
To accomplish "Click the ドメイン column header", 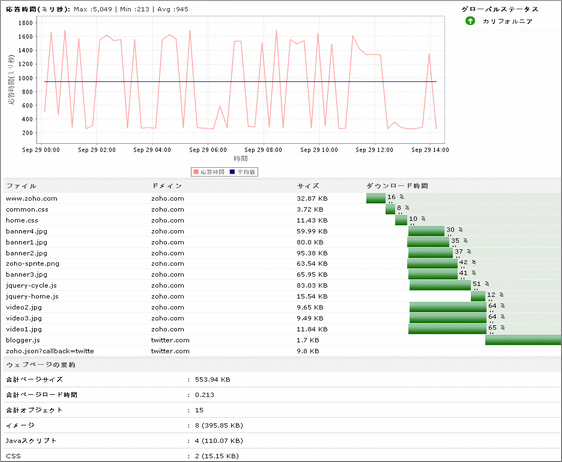I will click(x=167, y=186).
